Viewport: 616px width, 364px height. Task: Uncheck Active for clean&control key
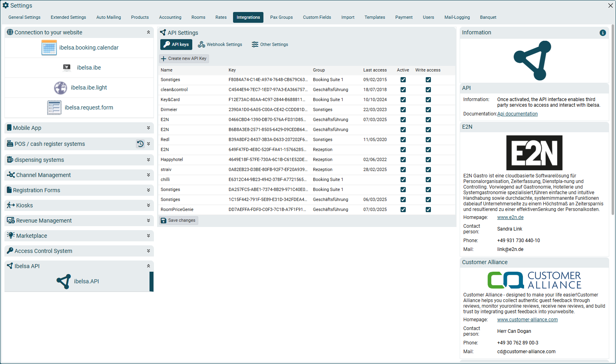[403, 90]
